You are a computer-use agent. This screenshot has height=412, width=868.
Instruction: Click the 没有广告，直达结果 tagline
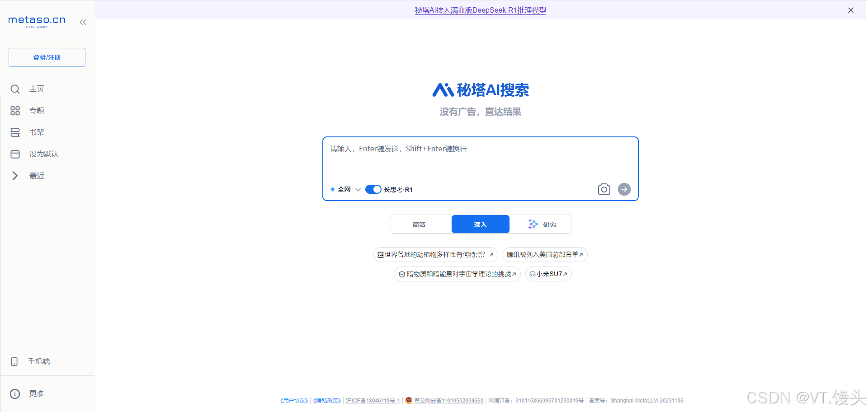(x=481, y=112)
